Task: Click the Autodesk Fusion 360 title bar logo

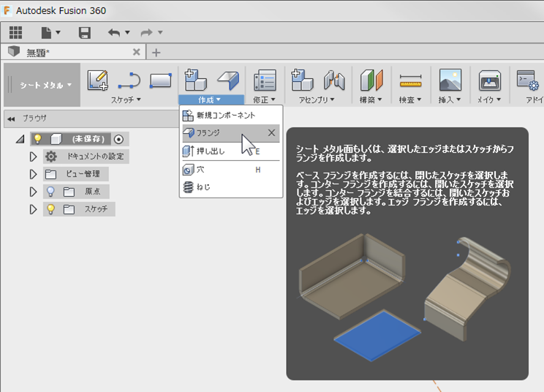Action: click(7, 10)
